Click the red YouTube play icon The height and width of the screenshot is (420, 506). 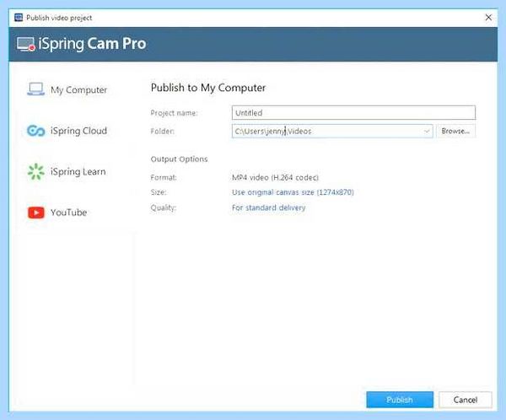pos(35,213)
